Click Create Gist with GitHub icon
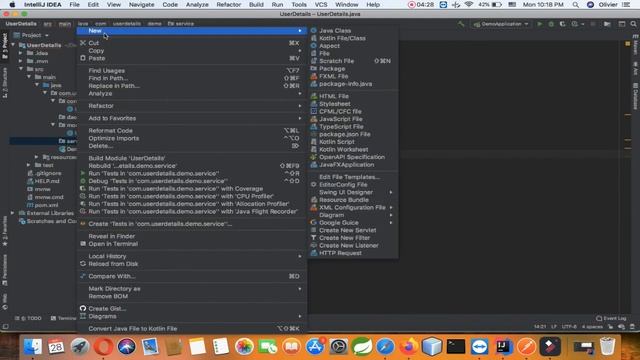The height and width of the screenshot is (360, 640). [192, 309]
